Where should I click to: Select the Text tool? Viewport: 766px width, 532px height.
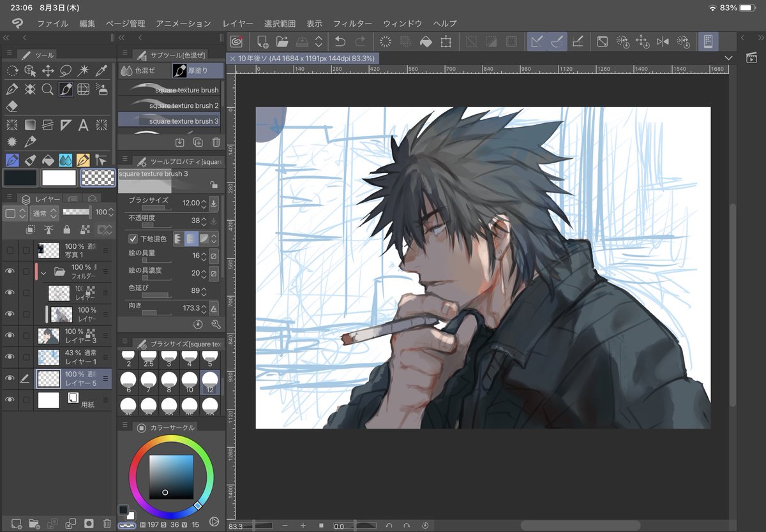83,124
